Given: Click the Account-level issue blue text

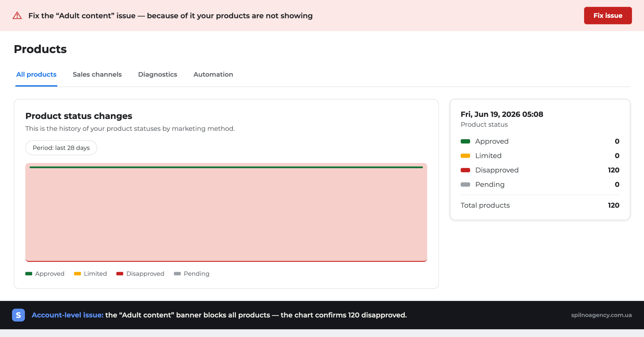Looking at the screenshot, I should click(67, 315).
